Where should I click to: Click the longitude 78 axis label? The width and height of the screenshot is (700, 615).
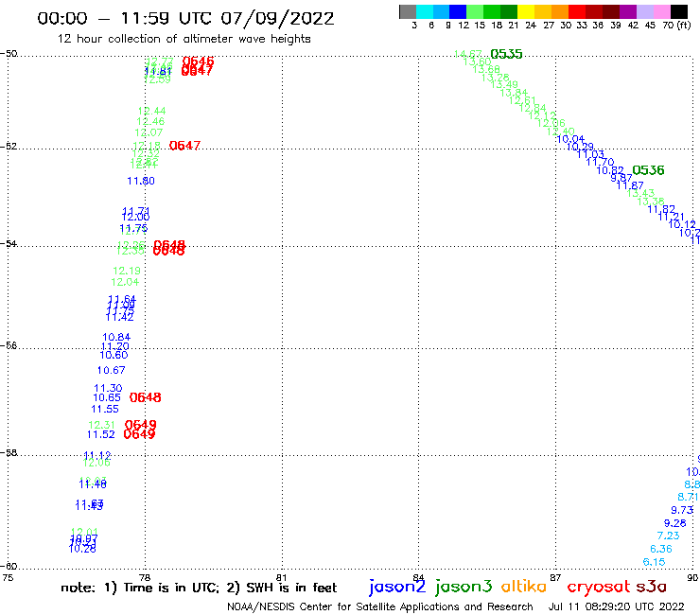tap(145, 577)
